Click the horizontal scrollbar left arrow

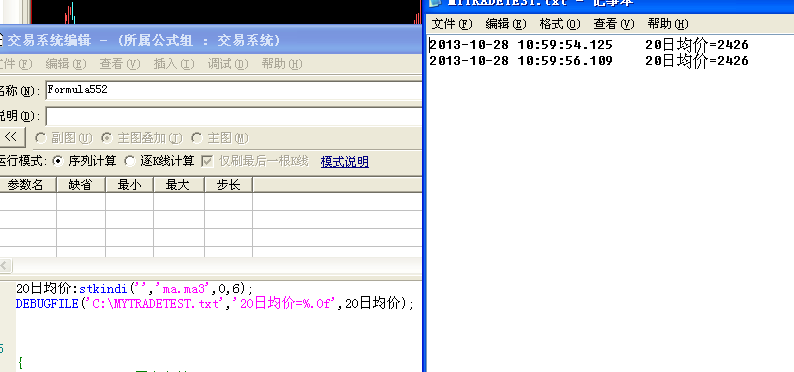(5, 265)
